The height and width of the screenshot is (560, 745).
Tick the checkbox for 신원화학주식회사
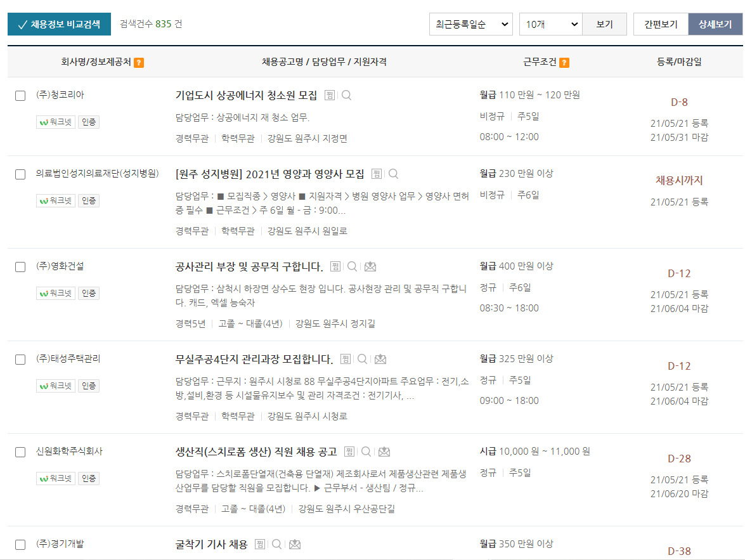point(20,452)
